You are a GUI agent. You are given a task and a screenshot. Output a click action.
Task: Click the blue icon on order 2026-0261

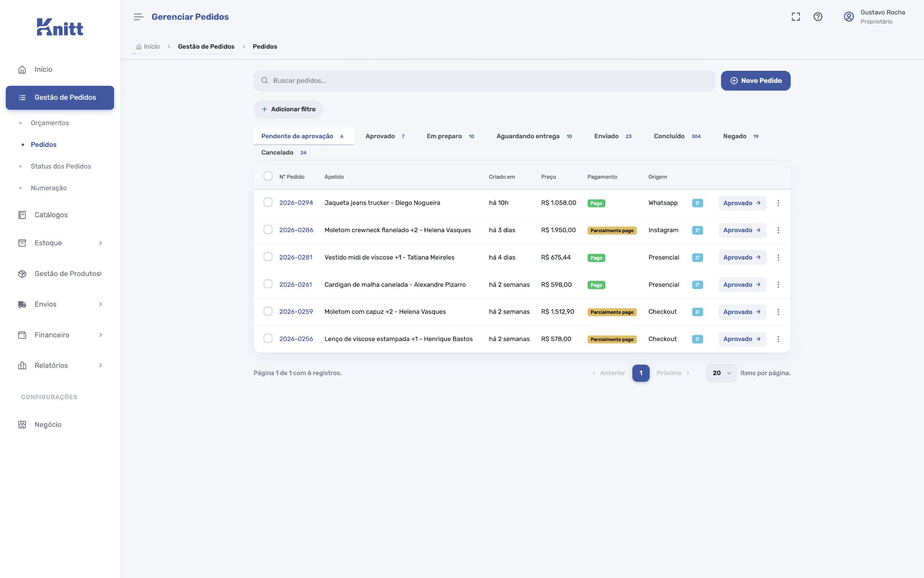697,285
